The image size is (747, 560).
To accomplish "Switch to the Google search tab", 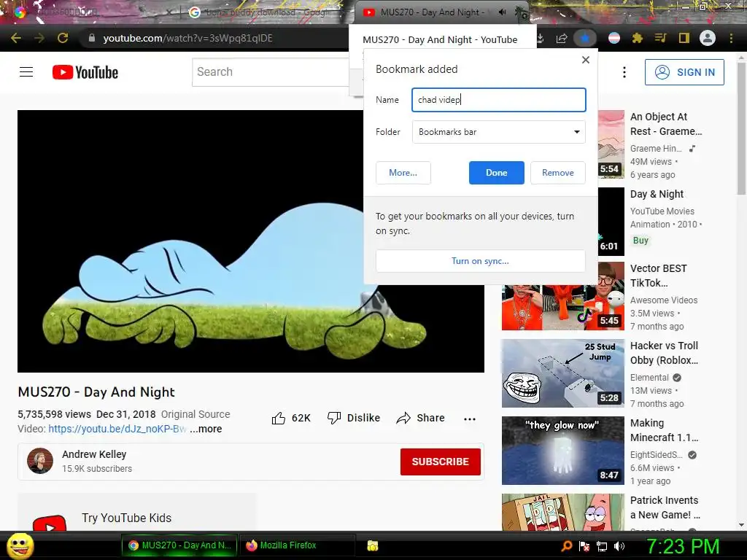I will tap(266, 12).
